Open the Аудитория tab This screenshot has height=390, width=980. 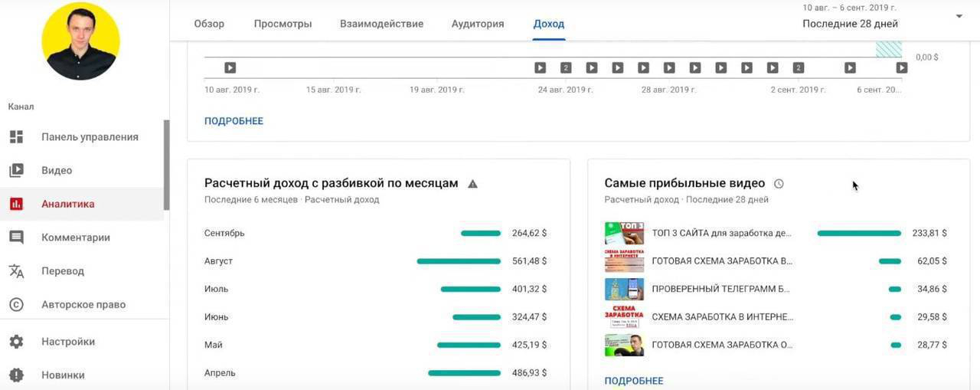(x=478, y=24)
